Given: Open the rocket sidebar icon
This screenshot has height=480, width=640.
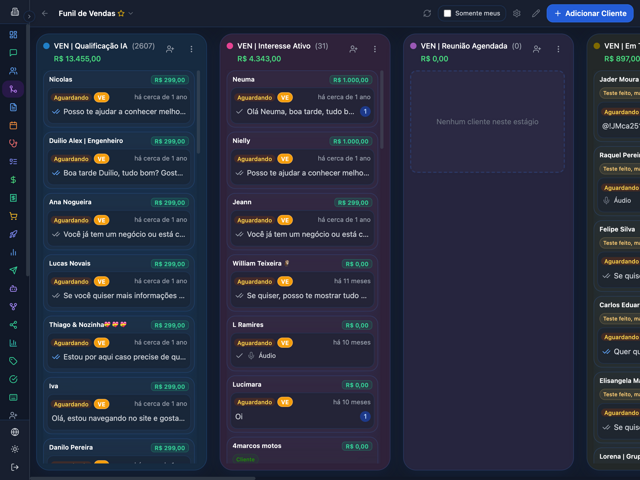Looking at the screenshot, I should pyautogui.click(x=13, y=234).
